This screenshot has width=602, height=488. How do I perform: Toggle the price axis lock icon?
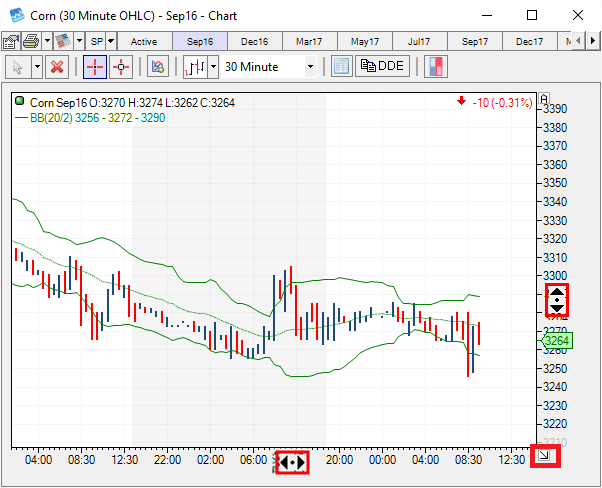coord(544,103)
